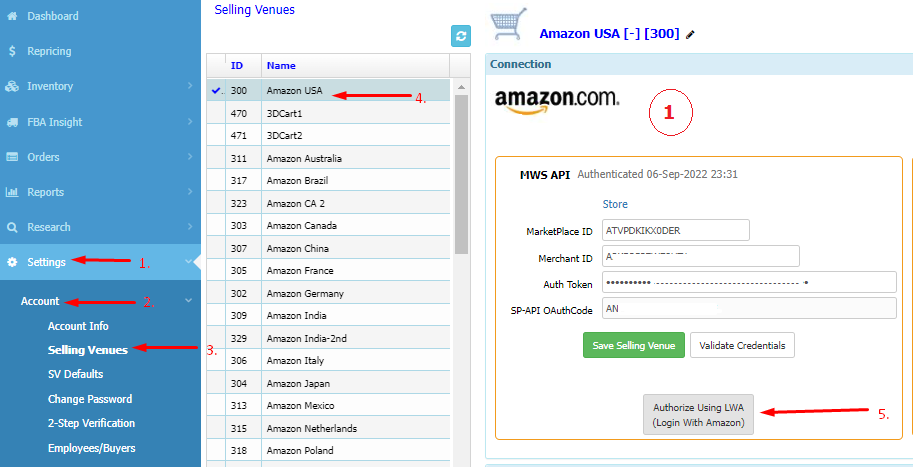Screen dimensions: 913x467
Task: Edit venue name with pencil icon
Action: pyautogui.click(x=690, y=34)
